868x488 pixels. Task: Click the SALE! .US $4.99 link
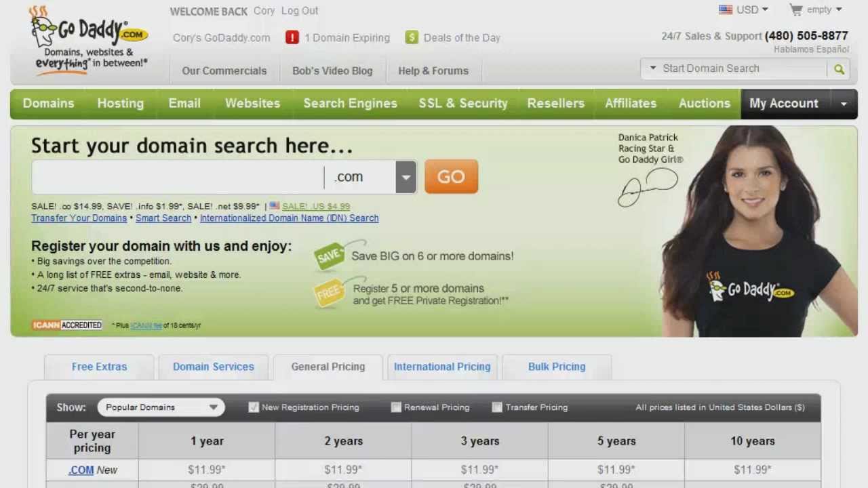tap(316, 206)
